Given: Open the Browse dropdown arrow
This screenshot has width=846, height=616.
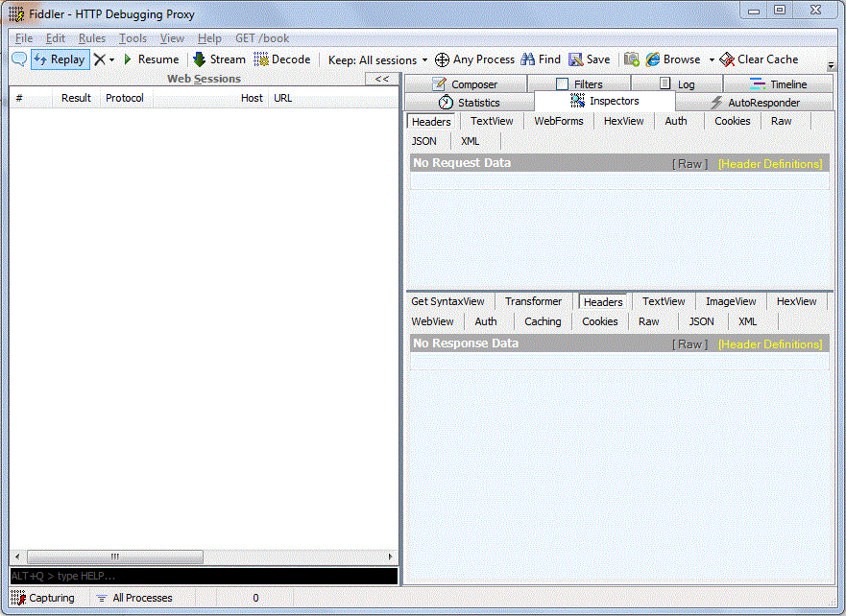Looking at the screenshot, I should pos(712,59).
